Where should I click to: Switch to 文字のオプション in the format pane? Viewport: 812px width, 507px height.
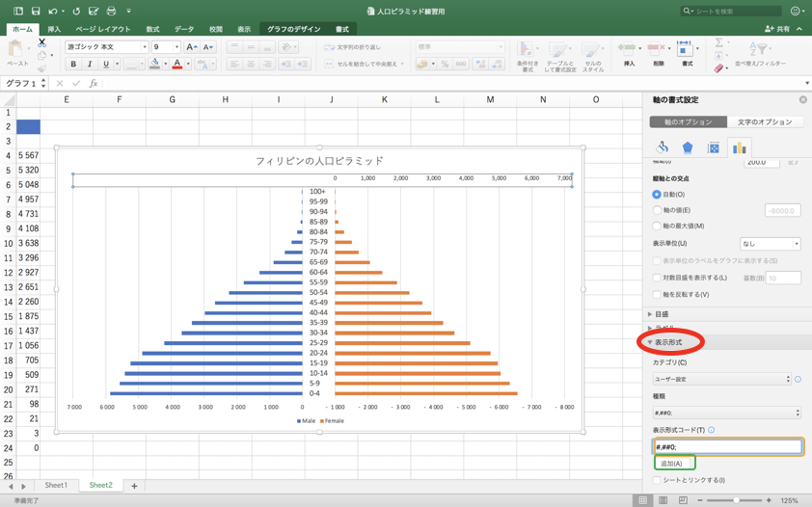click(765, 122)
